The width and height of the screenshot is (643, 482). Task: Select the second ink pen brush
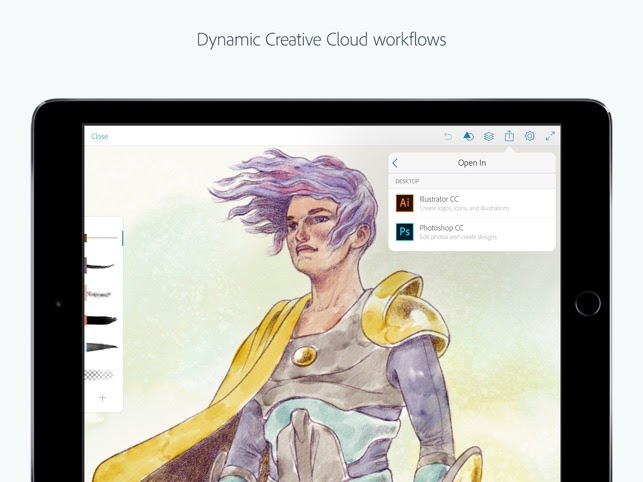pos(101,266)
